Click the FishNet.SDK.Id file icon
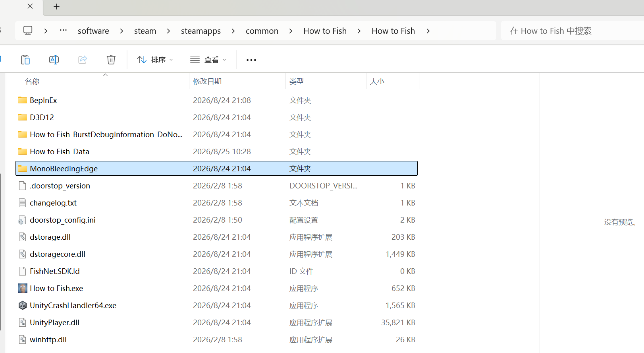The height and width of the screenshot is (353, 644). click(x=23, y=271)
